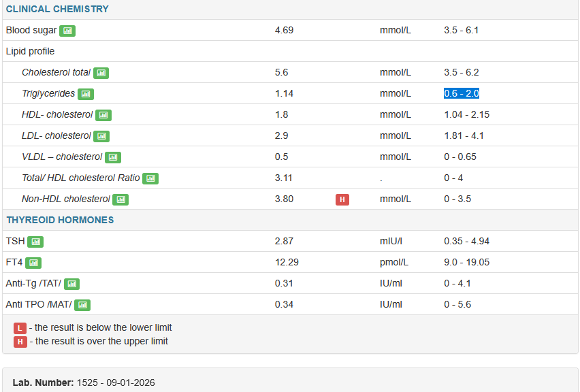The height and width of the screenshot is (392, 580).
Task: Click the red H flag on Non-HDL cholesterol
Action: coord(342,199)
